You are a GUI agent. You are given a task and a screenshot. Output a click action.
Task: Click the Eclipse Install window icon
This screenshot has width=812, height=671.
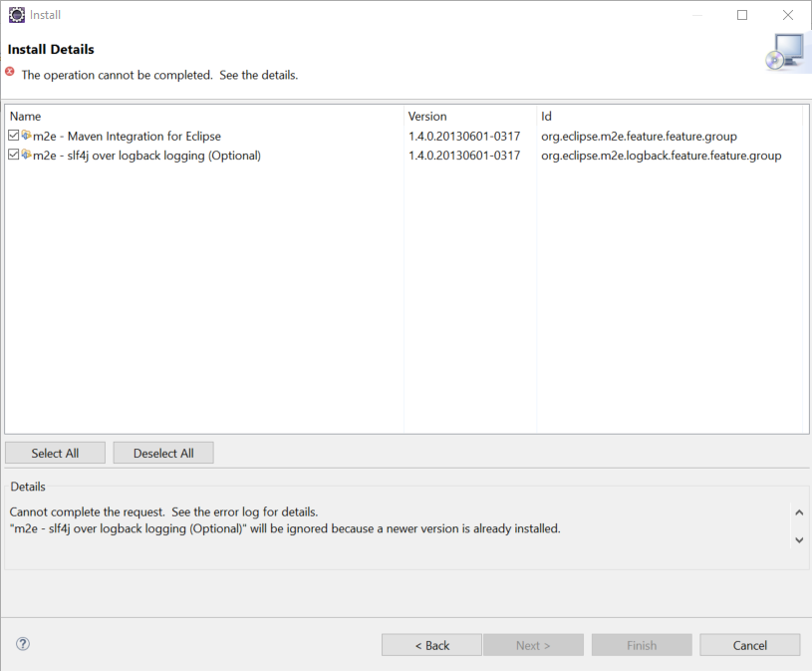click(17, 15)
